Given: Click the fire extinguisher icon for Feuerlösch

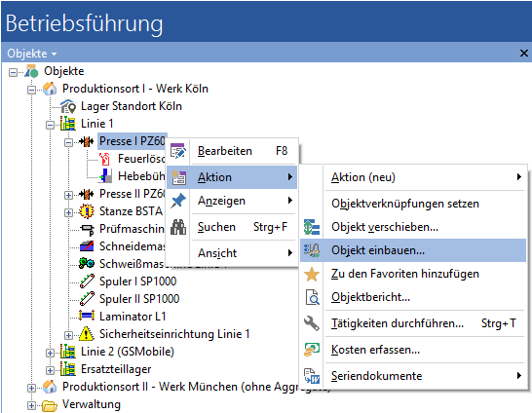Looking at the screenshot, I should pos(105,159).
